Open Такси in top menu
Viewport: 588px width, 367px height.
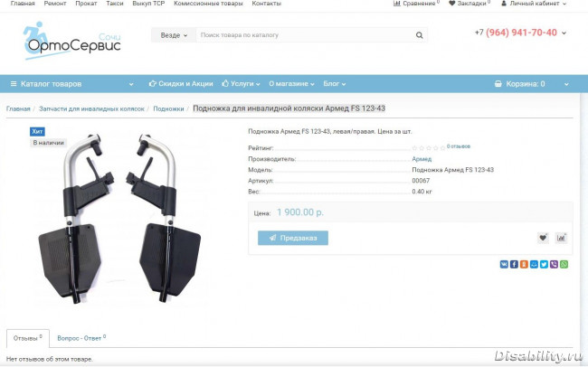tap(115, 4)
